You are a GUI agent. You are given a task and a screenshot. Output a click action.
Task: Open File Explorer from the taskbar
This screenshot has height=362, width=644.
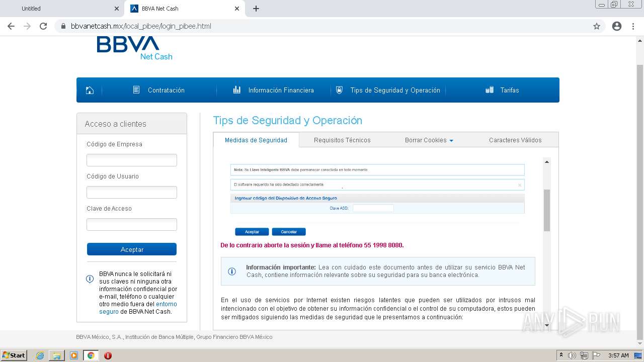point(57,355)
